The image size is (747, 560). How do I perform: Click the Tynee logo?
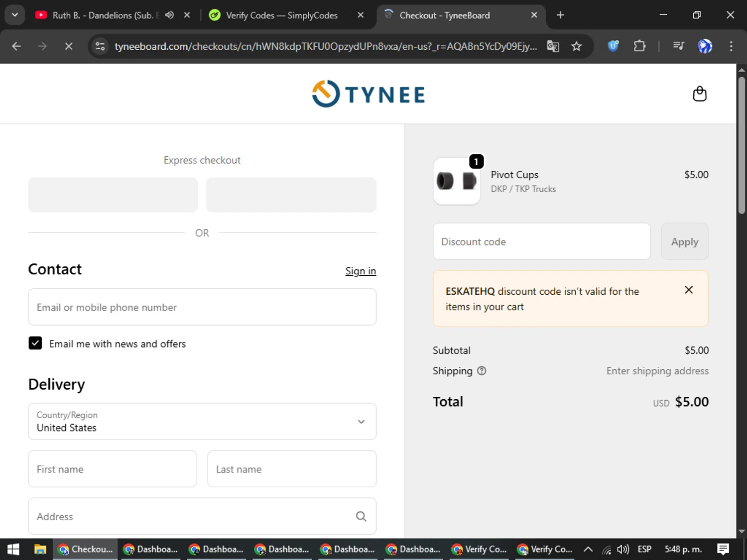(x=368, y=94)
